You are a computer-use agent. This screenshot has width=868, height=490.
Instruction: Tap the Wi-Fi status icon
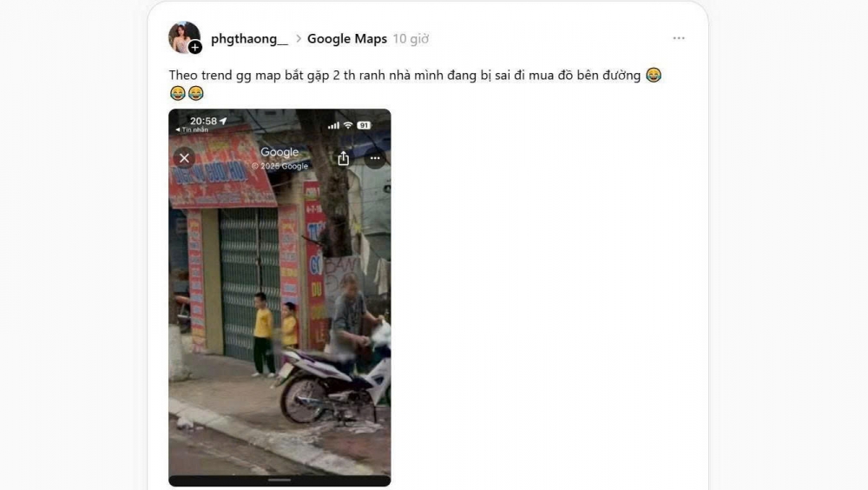(x=348, y=125)
